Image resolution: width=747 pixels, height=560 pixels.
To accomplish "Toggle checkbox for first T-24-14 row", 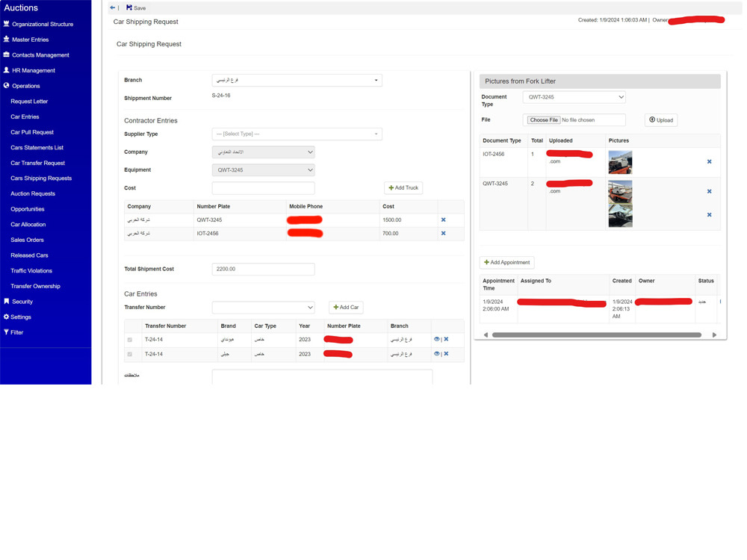I will [129, 340].
